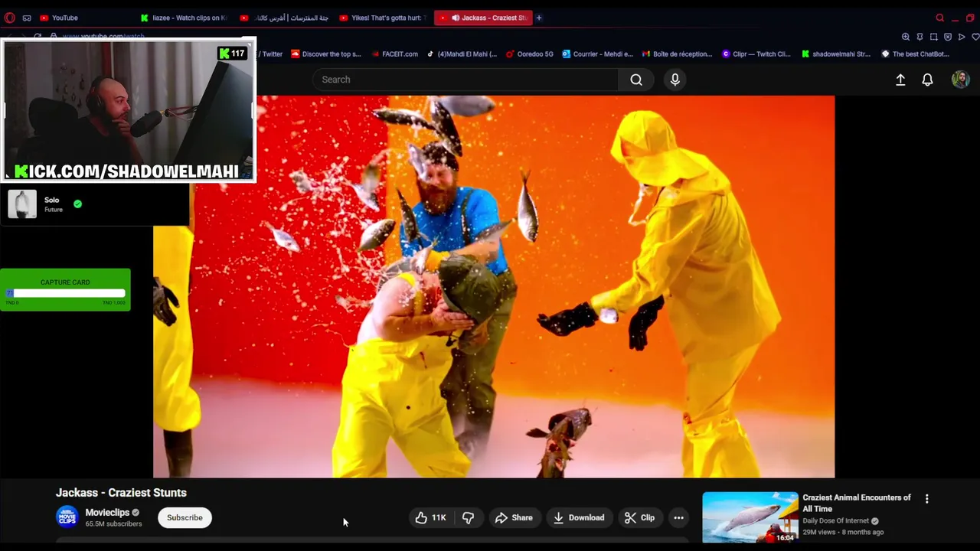Image resolution: width=980 pixels, height=551 pixels.
Task: Switch to Yikes! That's gotta hurt tab
Action: pyautogui.click(x=383, y=18)
